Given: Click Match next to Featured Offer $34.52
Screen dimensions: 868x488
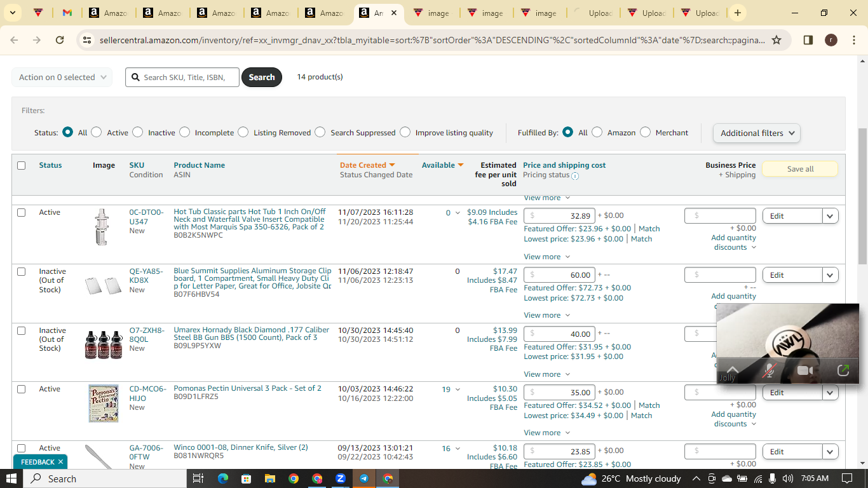Looking at the screenshot, I should 649,405.
